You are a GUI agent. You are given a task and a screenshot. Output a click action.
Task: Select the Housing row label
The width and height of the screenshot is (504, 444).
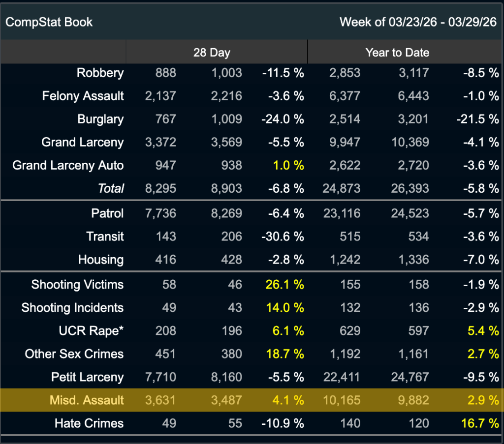[101, 260]
